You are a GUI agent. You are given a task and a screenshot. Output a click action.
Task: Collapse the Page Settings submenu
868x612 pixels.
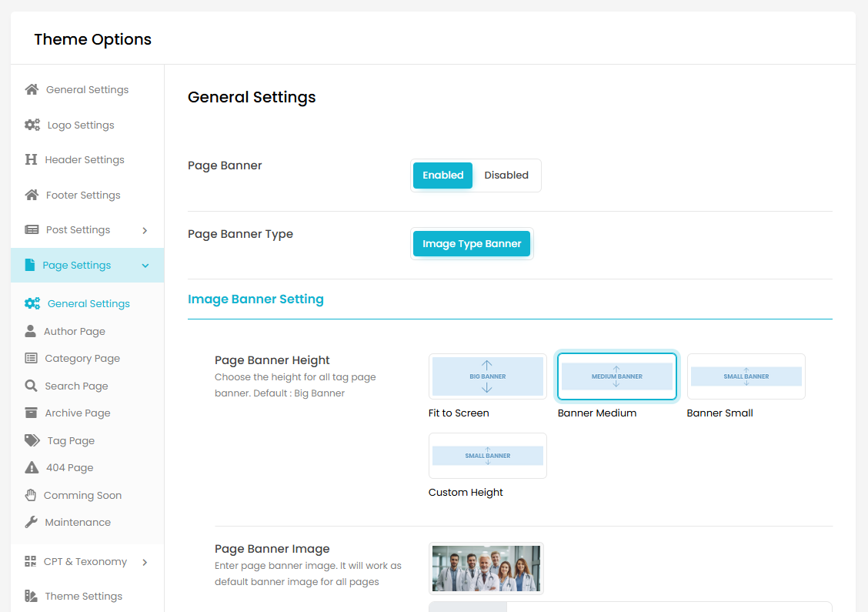coord(145,266)
